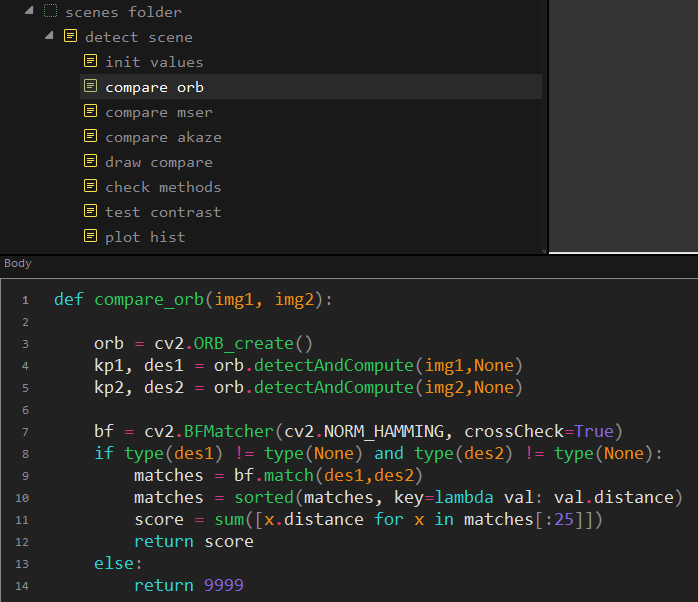698x602 pixels.
Task: Click the 'and' keyword in line 8
Action: [x=389, y=453]
